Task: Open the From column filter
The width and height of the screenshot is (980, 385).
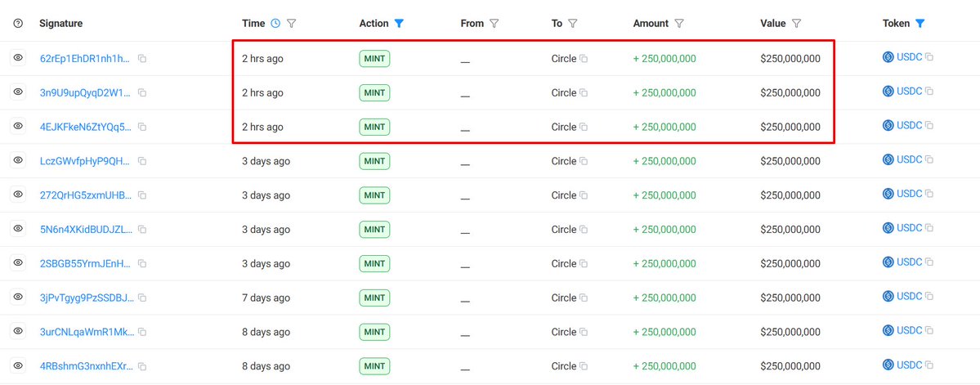Action: (x=494, y=24)
